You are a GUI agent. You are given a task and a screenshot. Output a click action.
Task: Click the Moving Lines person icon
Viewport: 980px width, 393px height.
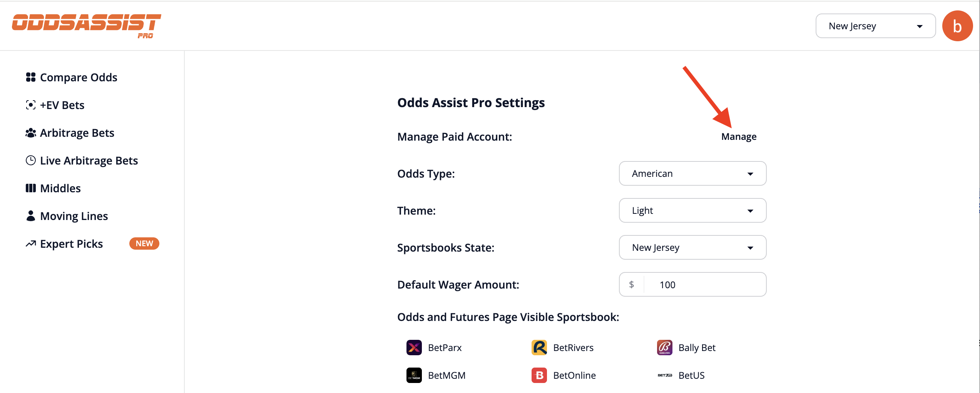30,216
